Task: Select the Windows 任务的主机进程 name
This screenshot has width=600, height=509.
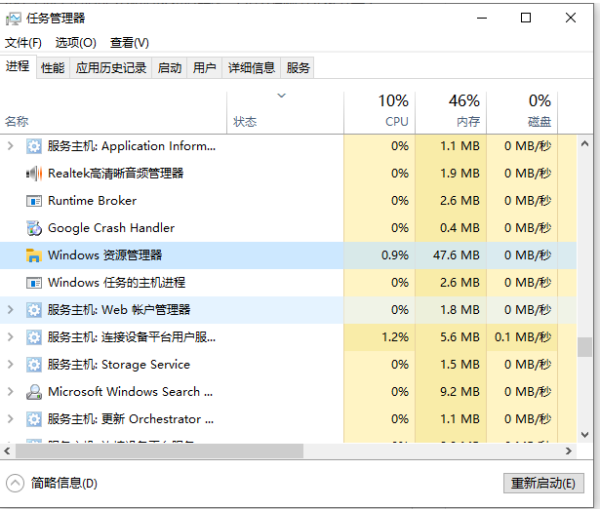Action: [x=117, y=283]
